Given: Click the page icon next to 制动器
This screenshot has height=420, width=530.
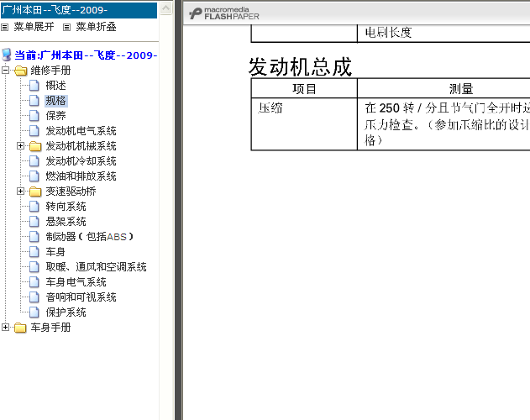Looking at the screenshot, I should click(x=34, y=237).
